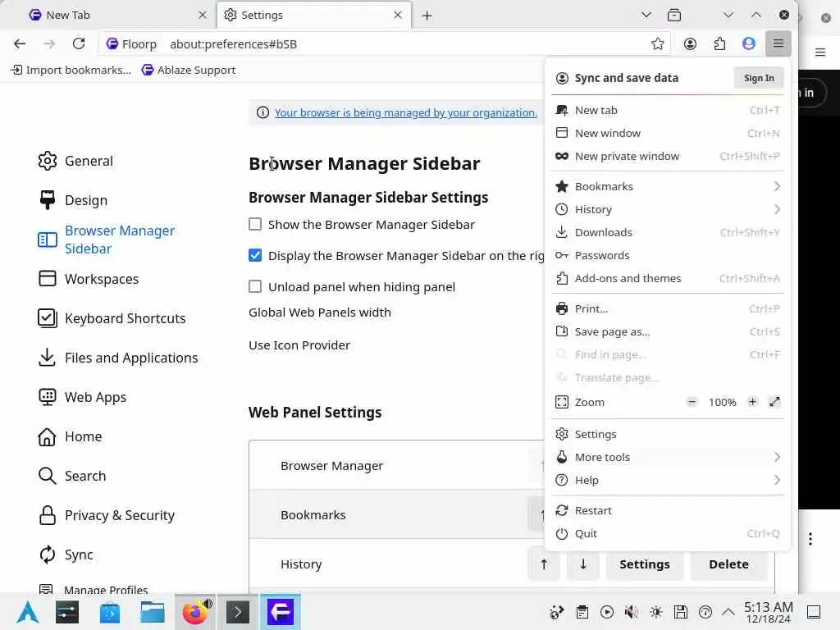
Task: Open the Search settings category
Action: pyautogui.click(x=72, y=476)
